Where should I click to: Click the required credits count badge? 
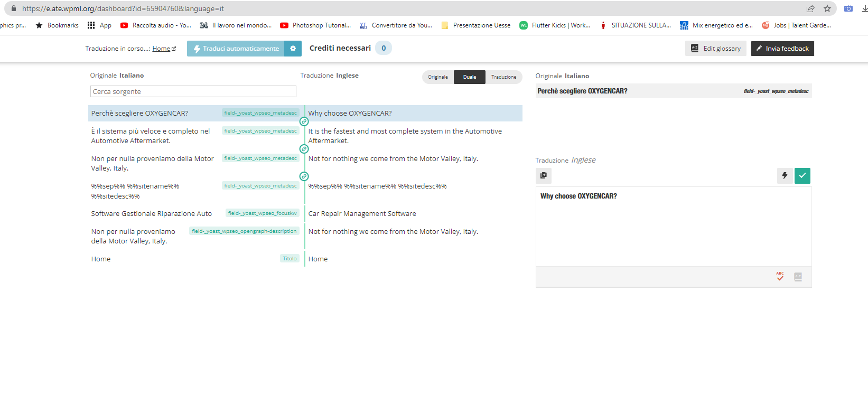(384, 48)
